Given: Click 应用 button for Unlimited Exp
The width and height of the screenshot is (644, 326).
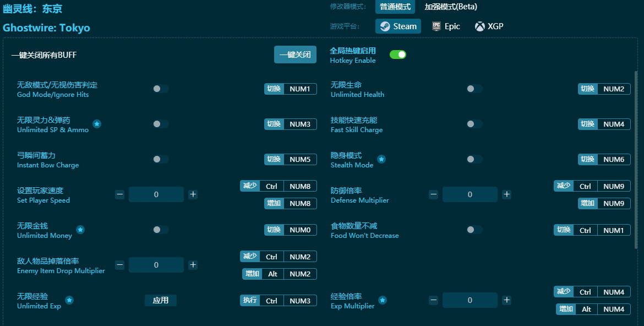Looking at the screenshot, I should coord(161,301).
